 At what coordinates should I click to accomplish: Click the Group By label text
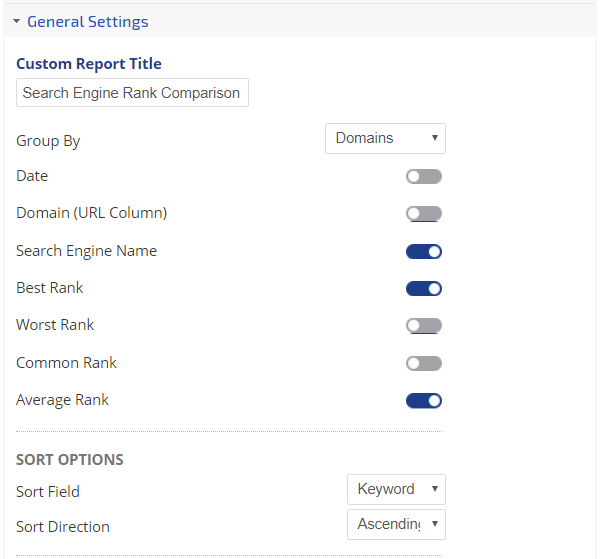click(x=48, y=141)
